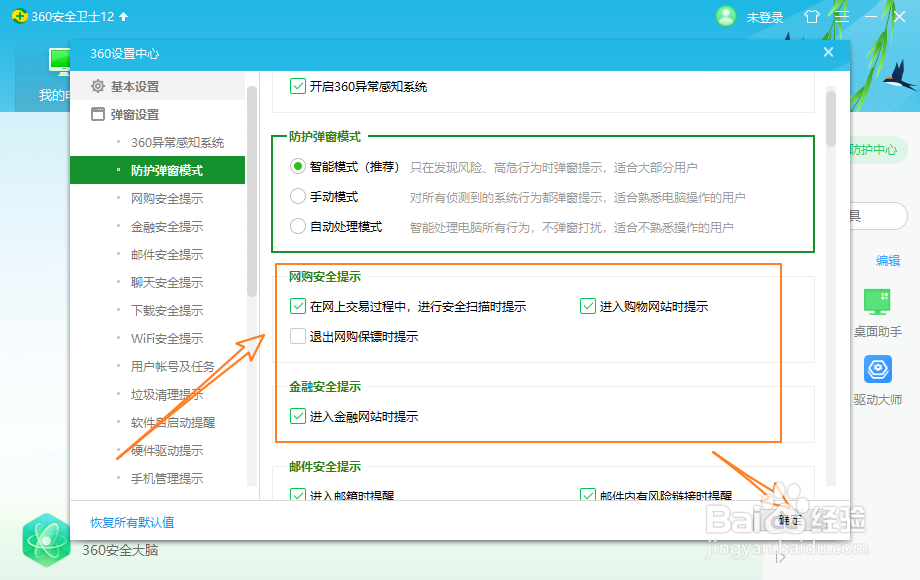Open 手机管理提示 sidebar item
920x580 pixels.
pyautogui.click(x=167, y=479)
